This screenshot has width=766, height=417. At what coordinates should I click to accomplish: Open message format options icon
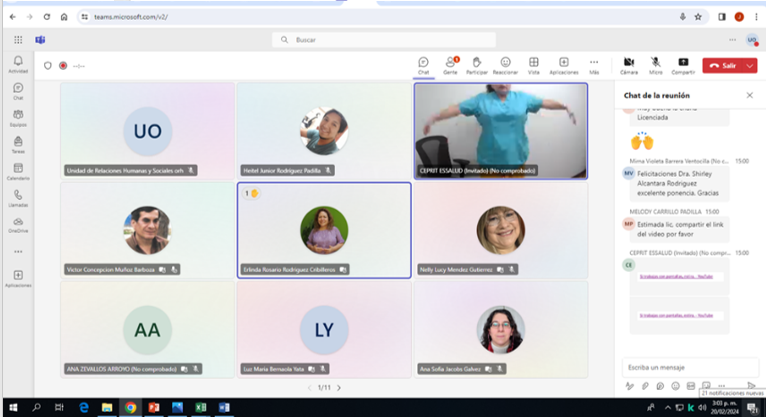tap(630, 386)
